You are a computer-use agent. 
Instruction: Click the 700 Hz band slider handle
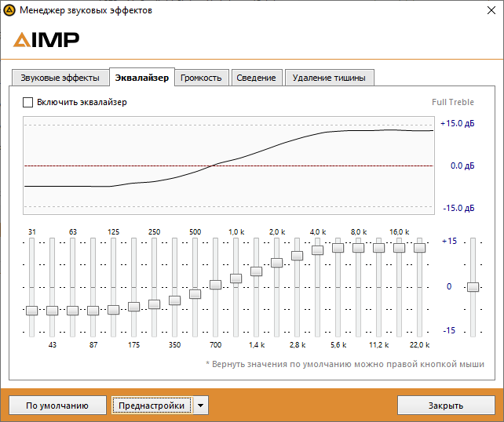pyautogui.click(x=216, y=285)
